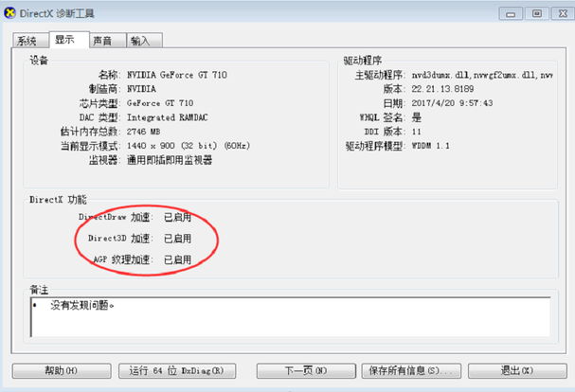Click the Direct3D 加速 已启用 value
Screen dimensions: 575x392
(177, 239)
